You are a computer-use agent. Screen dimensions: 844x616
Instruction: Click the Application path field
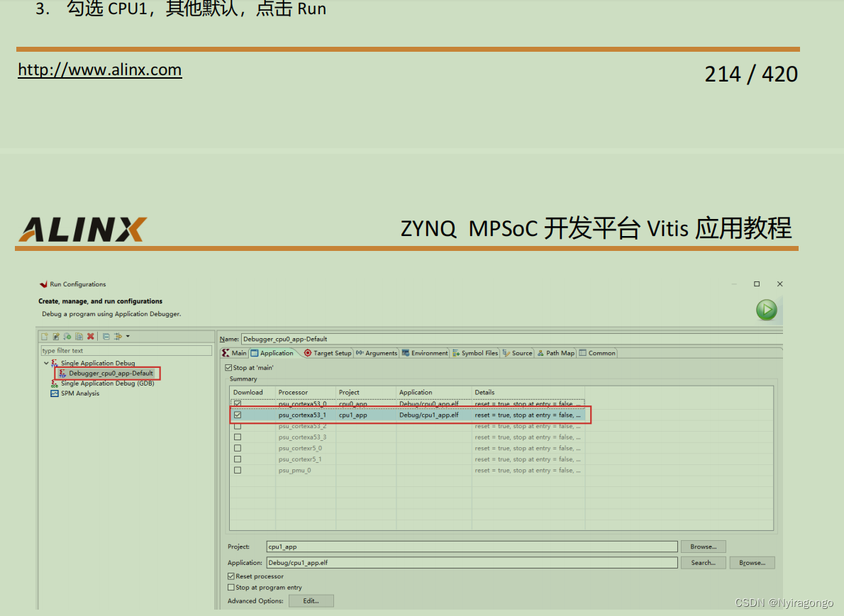click(472, 563)
